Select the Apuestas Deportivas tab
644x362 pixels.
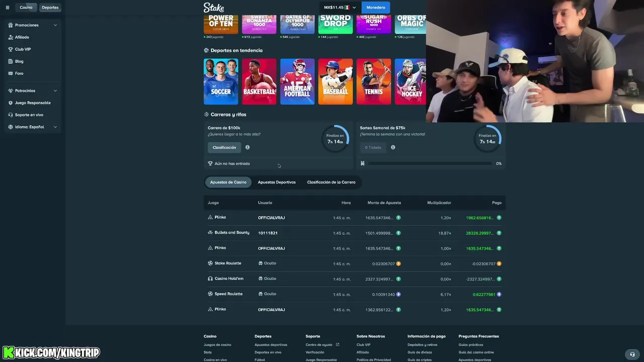click(x=277, y=182)
